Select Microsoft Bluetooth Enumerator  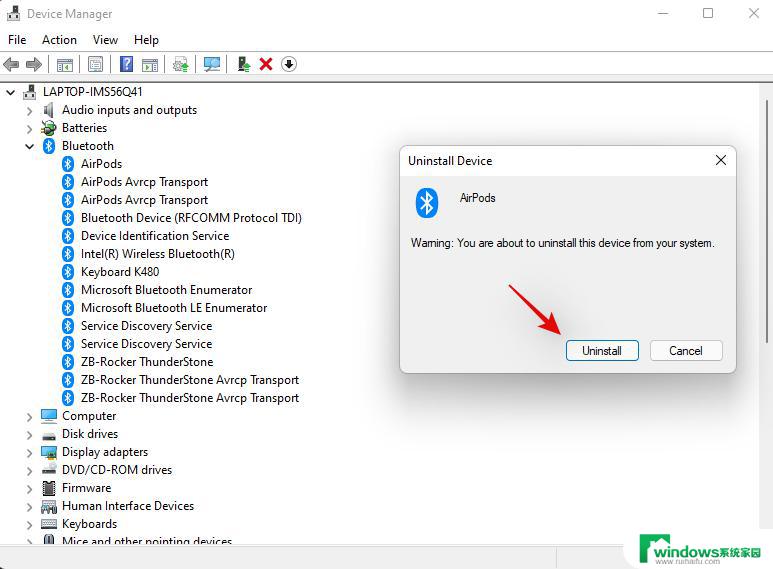(167, 290)
